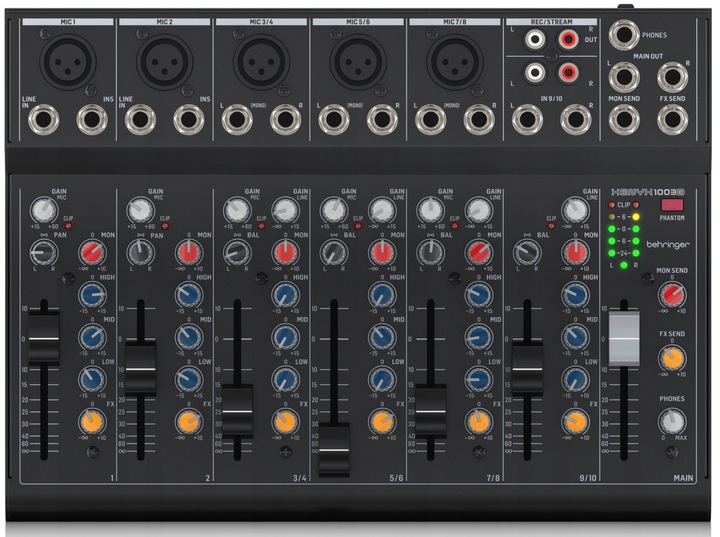Click channel 2 MIC GAIN knob
The image size is (720, 537).
coord(141,210)
